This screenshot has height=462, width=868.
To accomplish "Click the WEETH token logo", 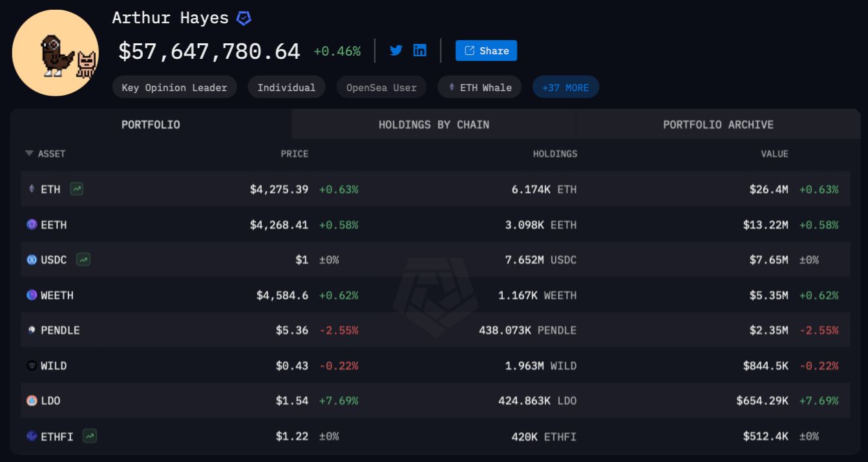I will (32, 295).
